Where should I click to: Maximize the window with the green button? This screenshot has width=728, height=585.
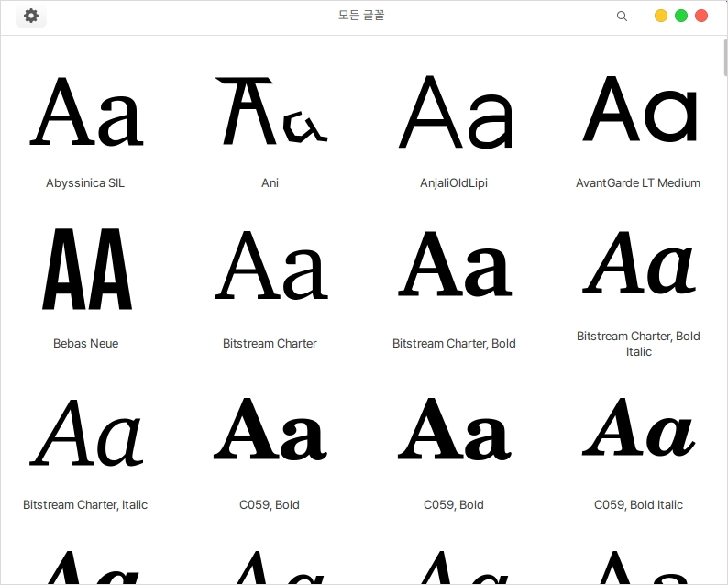[x=681, y=16]
